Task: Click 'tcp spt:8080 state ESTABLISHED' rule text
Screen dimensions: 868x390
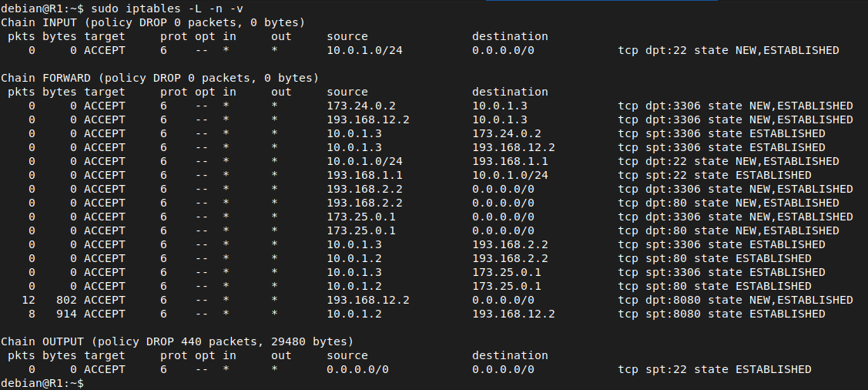Action: tap(722, 314)
